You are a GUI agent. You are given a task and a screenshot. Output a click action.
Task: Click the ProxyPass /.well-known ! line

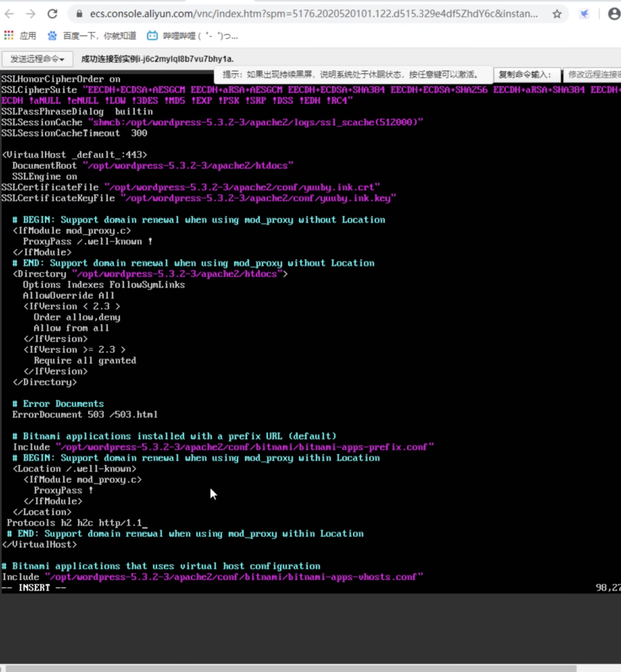(x=88, y=241)
